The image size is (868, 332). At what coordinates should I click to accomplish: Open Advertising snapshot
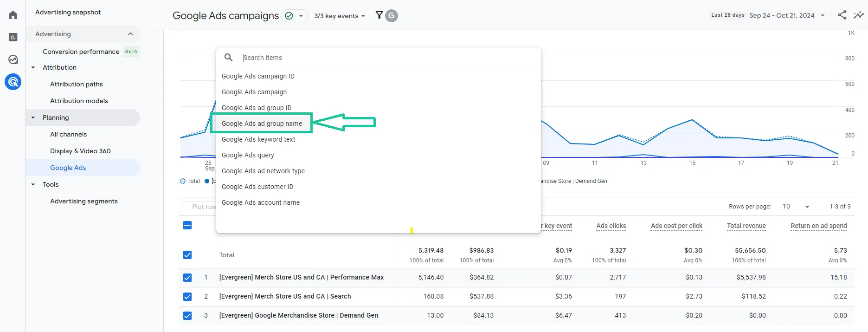pyautogui.click(x=68, y=12)
